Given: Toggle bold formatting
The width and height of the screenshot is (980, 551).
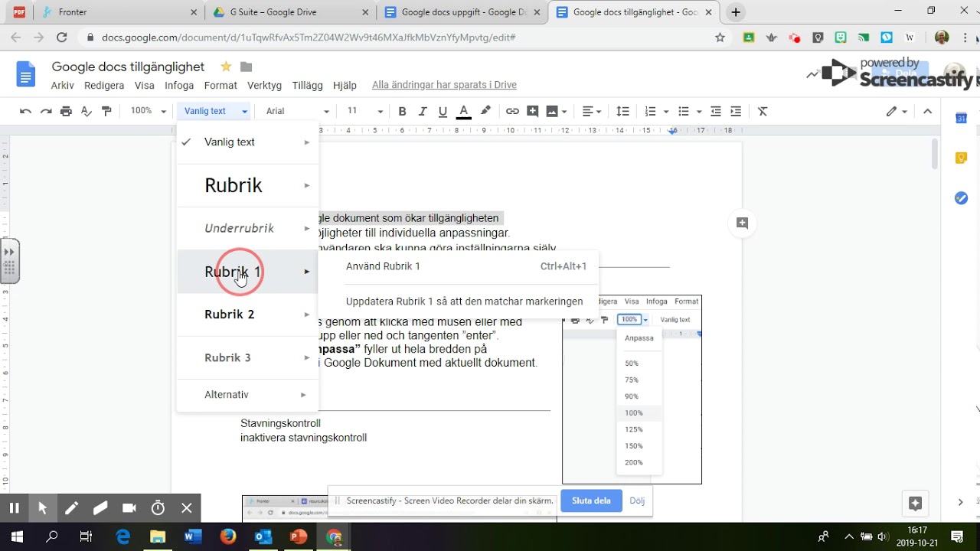Looking at the screenshot, I should point(402,111).
